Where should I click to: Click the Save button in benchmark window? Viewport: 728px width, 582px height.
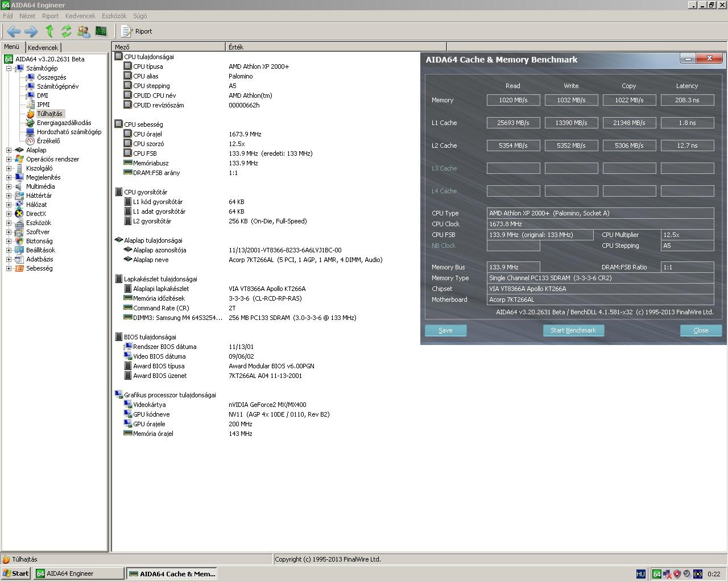click(446, 330)
